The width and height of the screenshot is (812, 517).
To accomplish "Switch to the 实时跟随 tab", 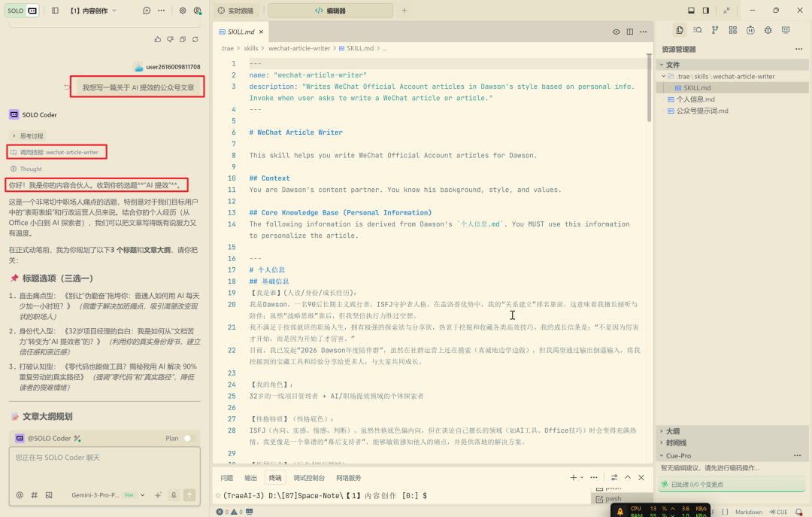I will coord(235,11).
